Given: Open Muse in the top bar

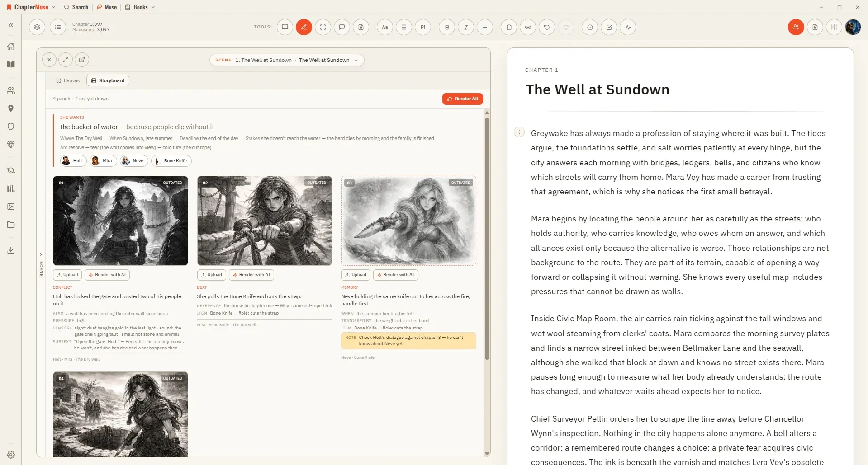Looking at the screenshot, I should 107,7.
